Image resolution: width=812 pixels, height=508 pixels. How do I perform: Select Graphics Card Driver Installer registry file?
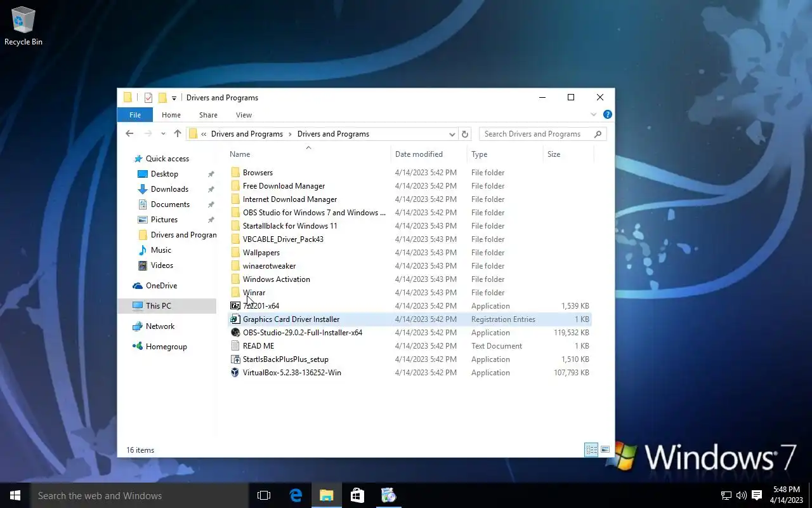pos(291,319)
